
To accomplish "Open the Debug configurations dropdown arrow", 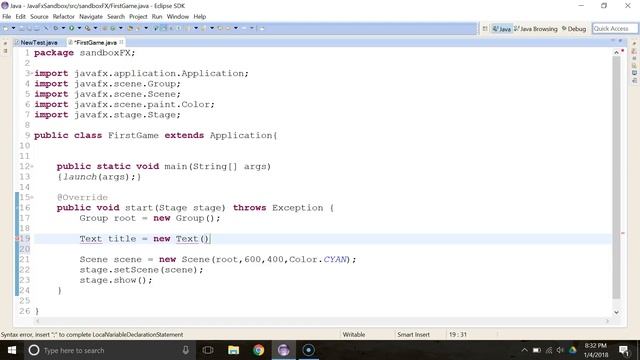I will (64, 28).
